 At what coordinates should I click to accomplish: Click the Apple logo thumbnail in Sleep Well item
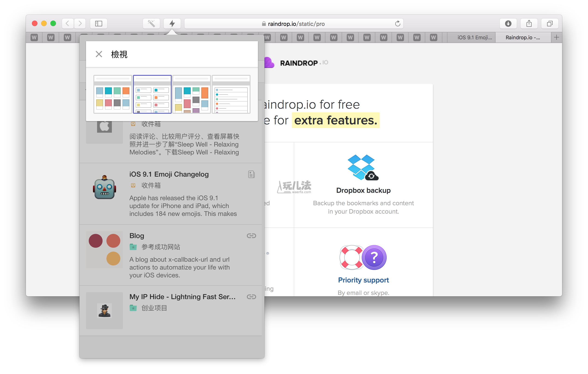104,126
